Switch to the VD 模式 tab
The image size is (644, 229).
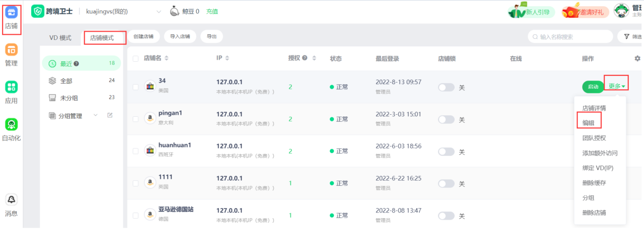click(x=60, y=38)
